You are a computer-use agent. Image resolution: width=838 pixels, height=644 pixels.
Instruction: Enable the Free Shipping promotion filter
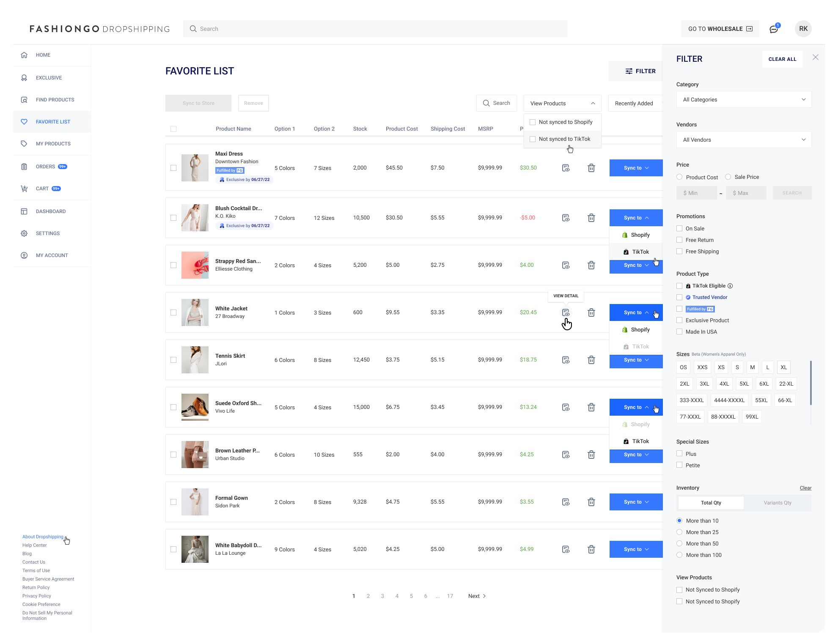[x=679, y=251]
